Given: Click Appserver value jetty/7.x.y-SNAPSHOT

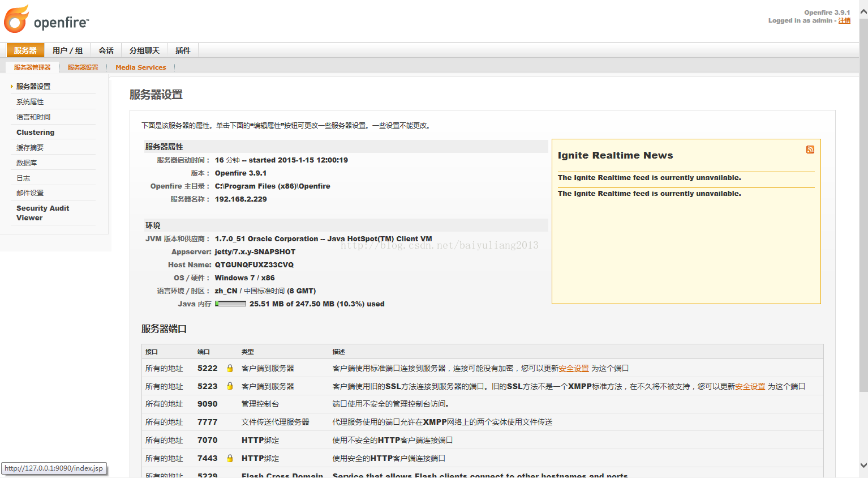Looking at the screenshot, I should click(255, 251).
